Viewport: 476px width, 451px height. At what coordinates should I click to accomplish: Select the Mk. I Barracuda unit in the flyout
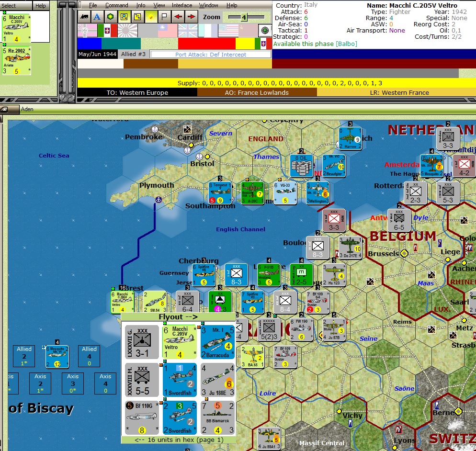tap(218, 342)
